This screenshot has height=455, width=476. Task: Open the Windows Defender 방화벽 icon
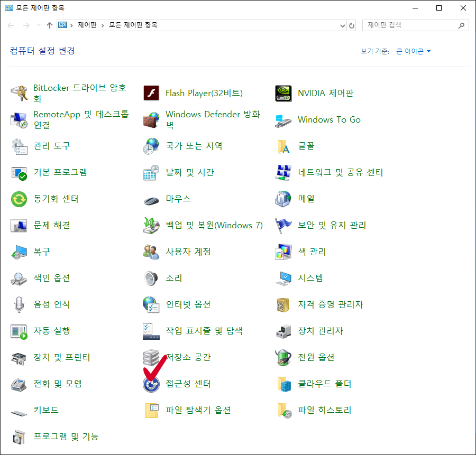[x=151, y=120]
